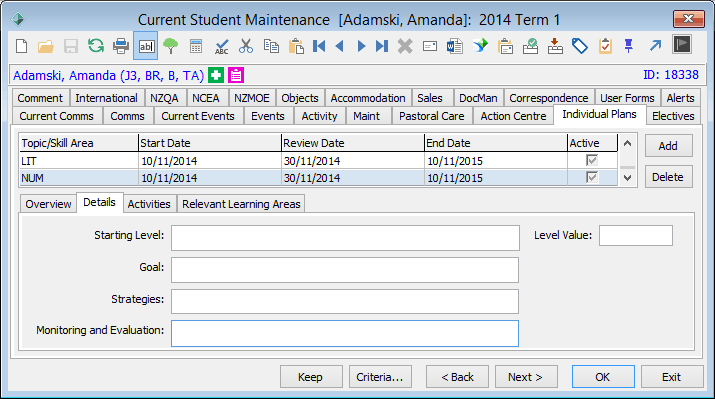Select the Current Events tab
This screenshot has height=399, width=715.
pos(198,116)
